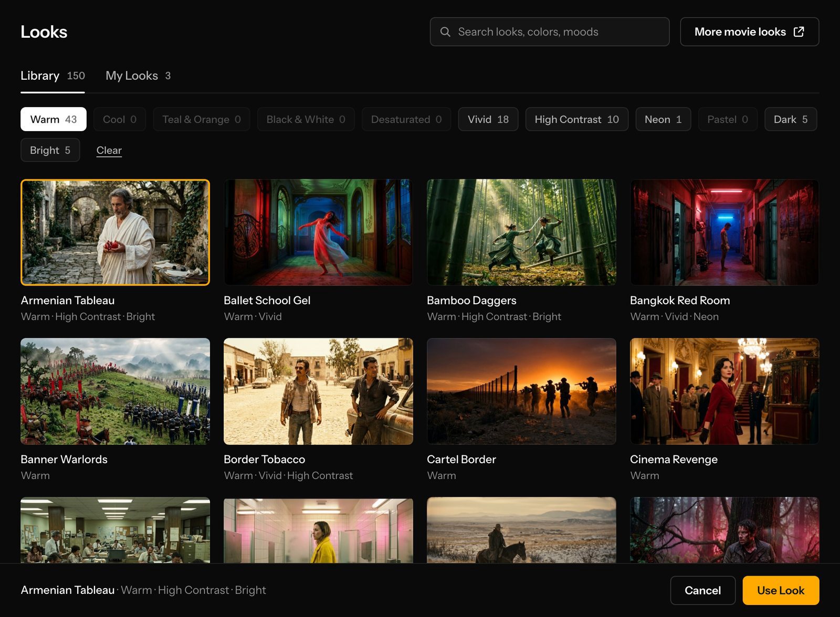This screenshot has height=617, width=840.
Task: Toggle the Bright filter chip
Action: [x=50, y=150]
